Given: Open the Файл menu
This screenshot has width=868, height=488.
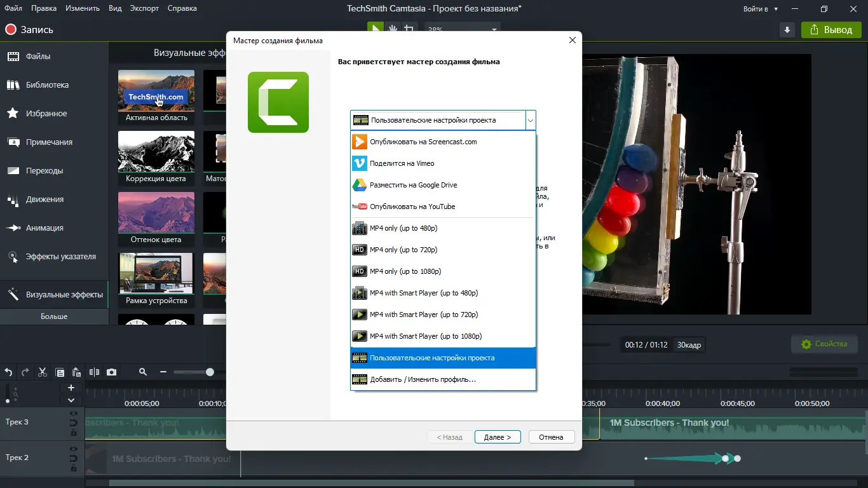Looking at the screenshot, I should click(13, 8).
